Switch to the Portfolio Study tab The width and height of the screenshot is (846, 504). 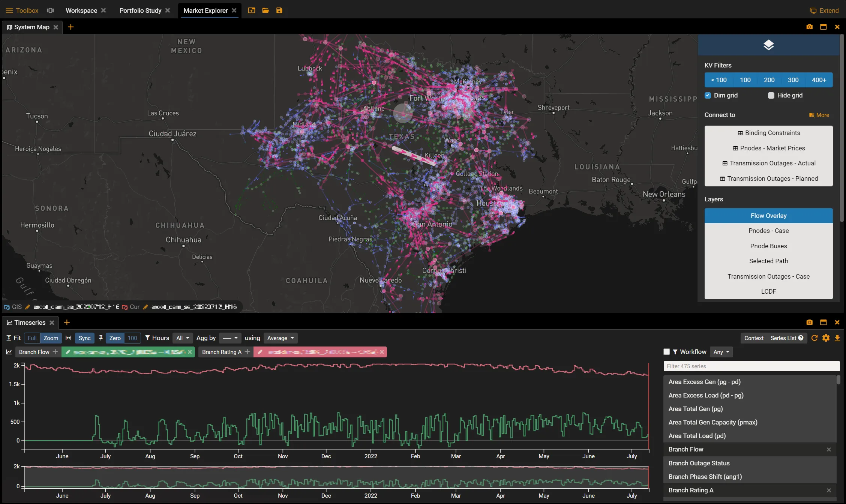point(140,10)
